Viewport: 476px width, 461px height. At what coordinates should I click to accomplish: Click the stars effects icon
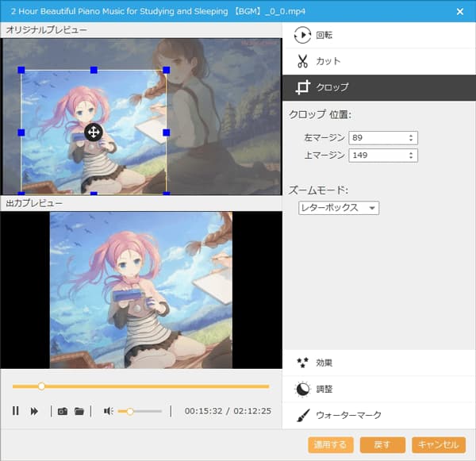302,363
